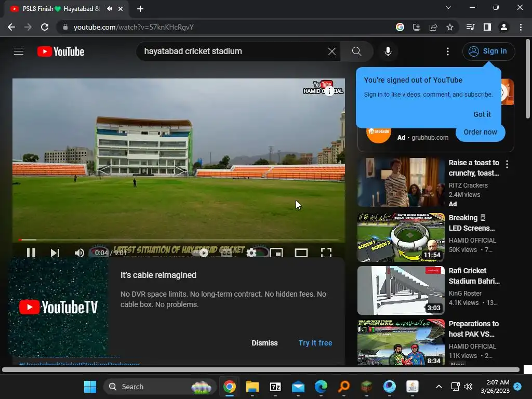This screenshot has height=399, width=532.
Task: Click the KinG Roster channel name
Action: tap(465, 293)
